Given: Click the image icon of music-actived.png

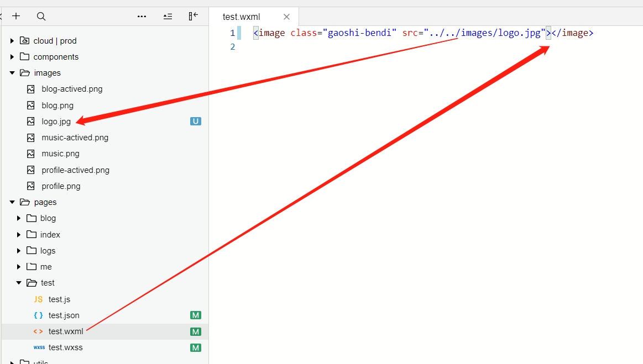Looking at the screenshot, I should coord(31,138).
